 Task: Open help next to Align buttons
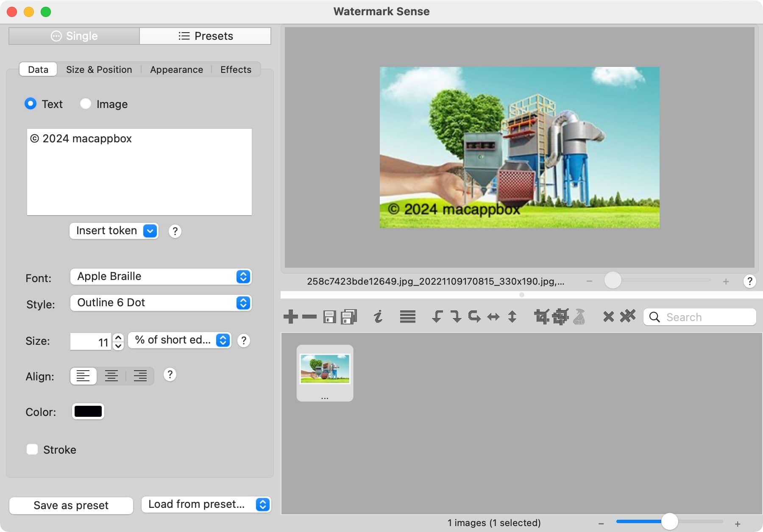170,374
